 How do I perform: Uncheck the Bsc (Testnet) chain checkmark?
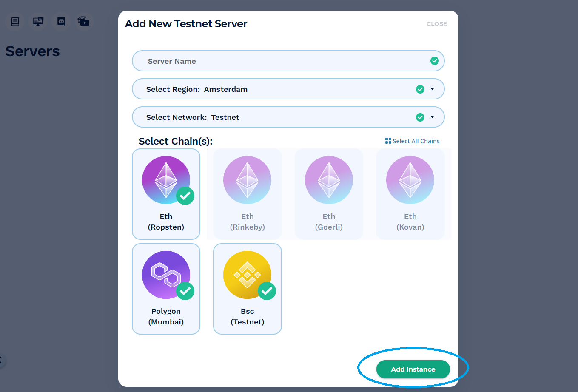[x=267, y=291]
